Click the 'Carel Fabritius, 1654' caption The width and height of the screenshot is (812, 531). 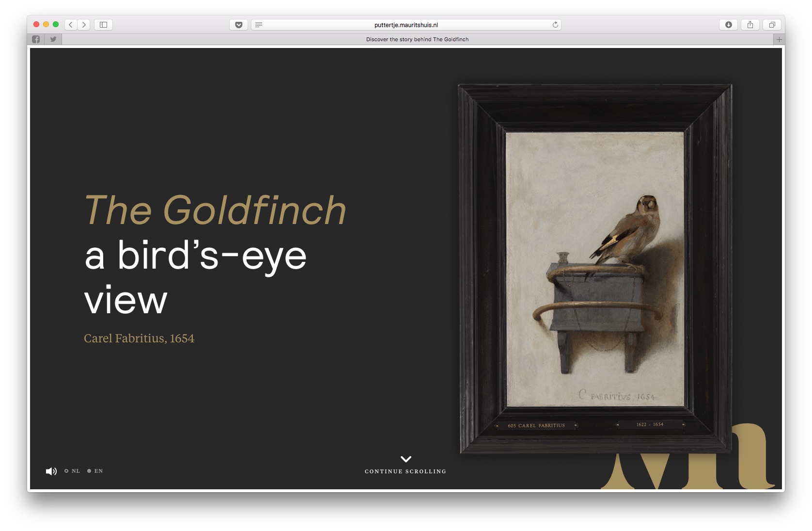(x=139, y=338)
